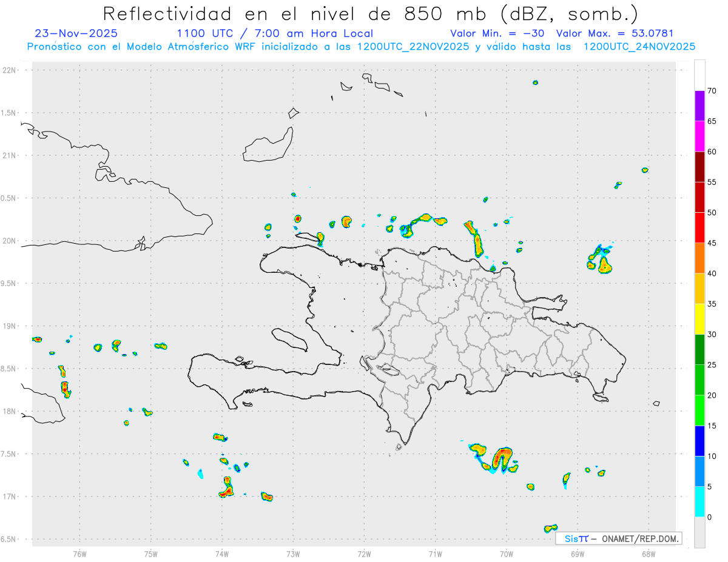Pick the dark green 25–30 dBZ colorbar segment
728x562 pixels.
point(699,350)
